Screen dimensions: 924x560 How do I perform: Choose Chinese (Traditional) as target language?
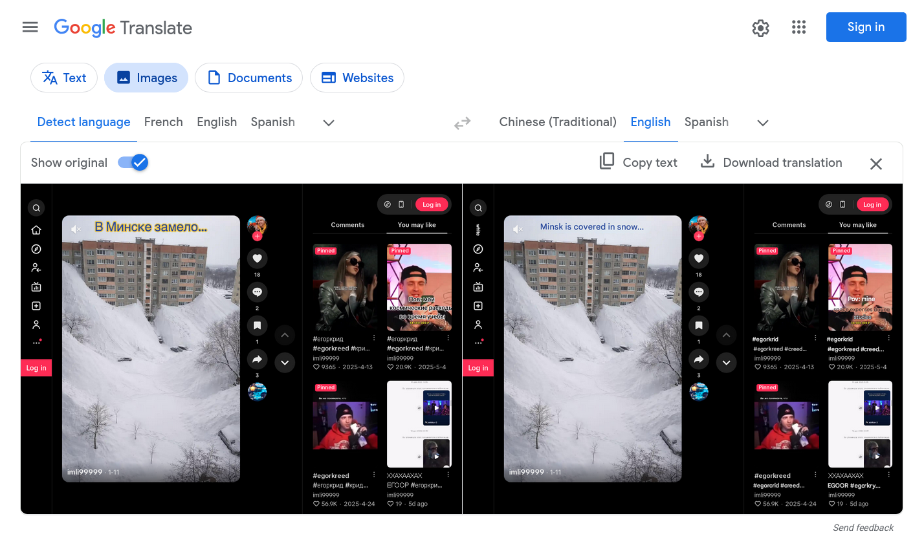click(557, 122)
